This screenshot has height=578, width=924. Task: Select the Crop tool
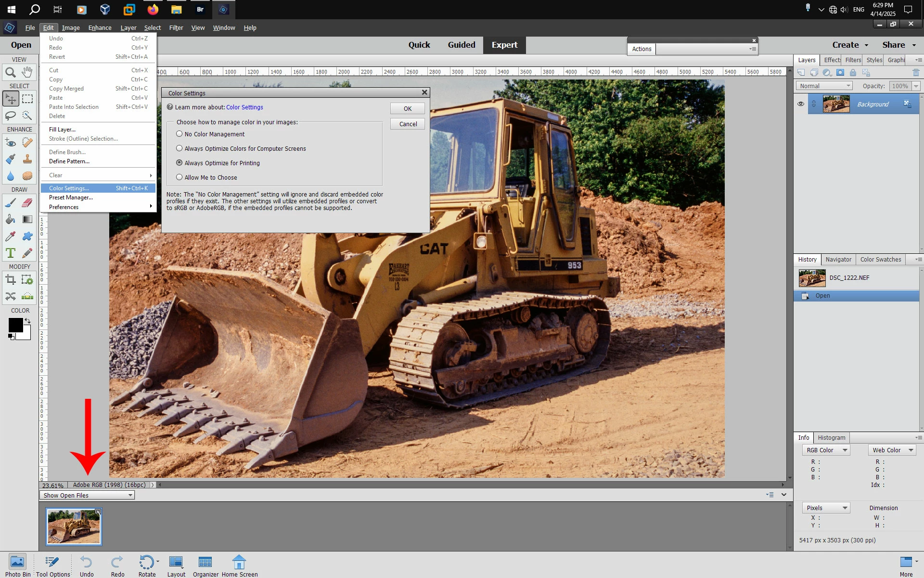coord(10,280)
